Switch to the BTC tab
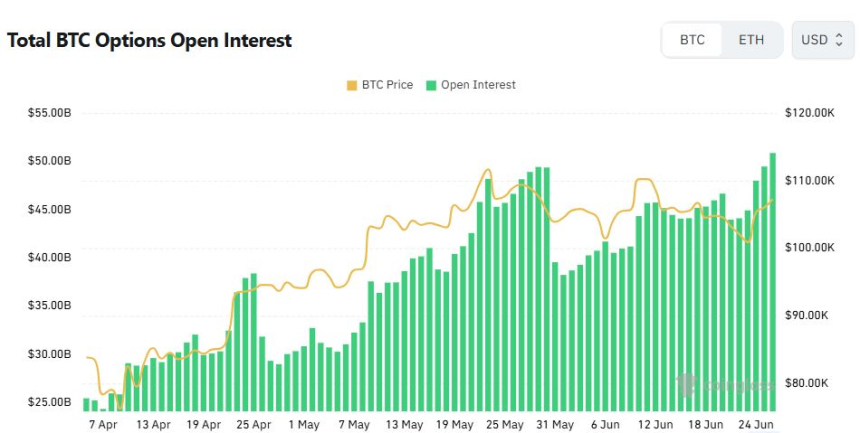 [692, 40]
